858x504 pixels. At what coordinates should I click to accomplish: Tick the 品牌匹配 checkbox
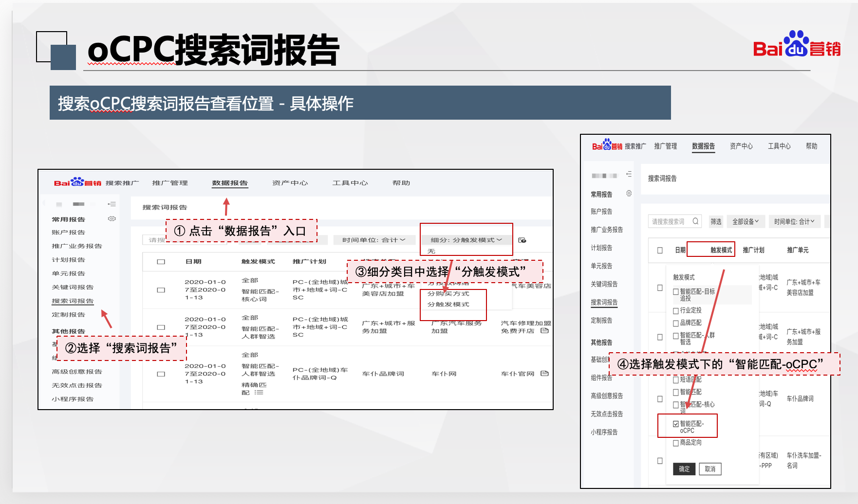(676, 323)
